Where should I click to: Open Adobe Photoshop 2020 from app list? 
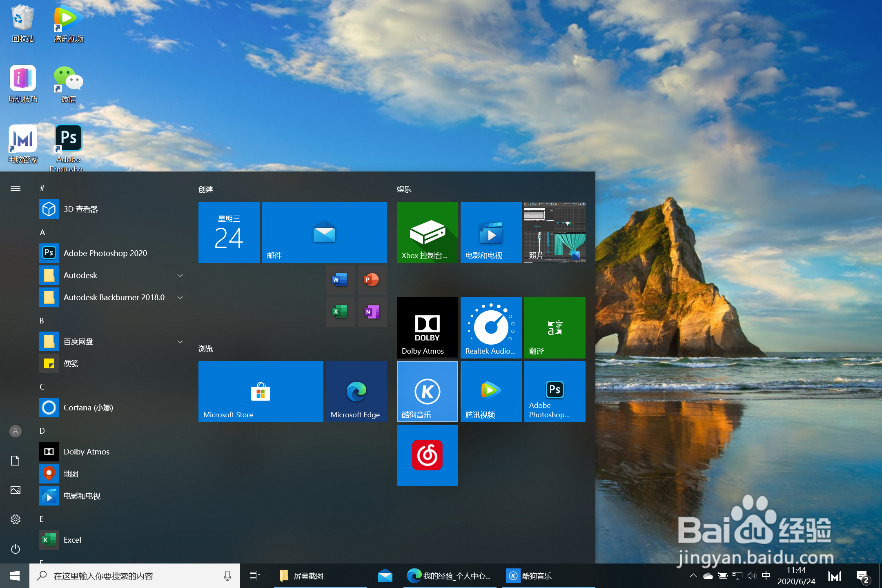click(x=105, y=253)
